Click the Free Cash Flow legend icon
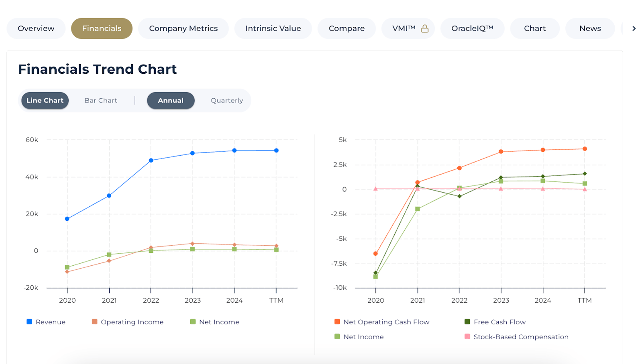642x364 pixels. [467, 322]
